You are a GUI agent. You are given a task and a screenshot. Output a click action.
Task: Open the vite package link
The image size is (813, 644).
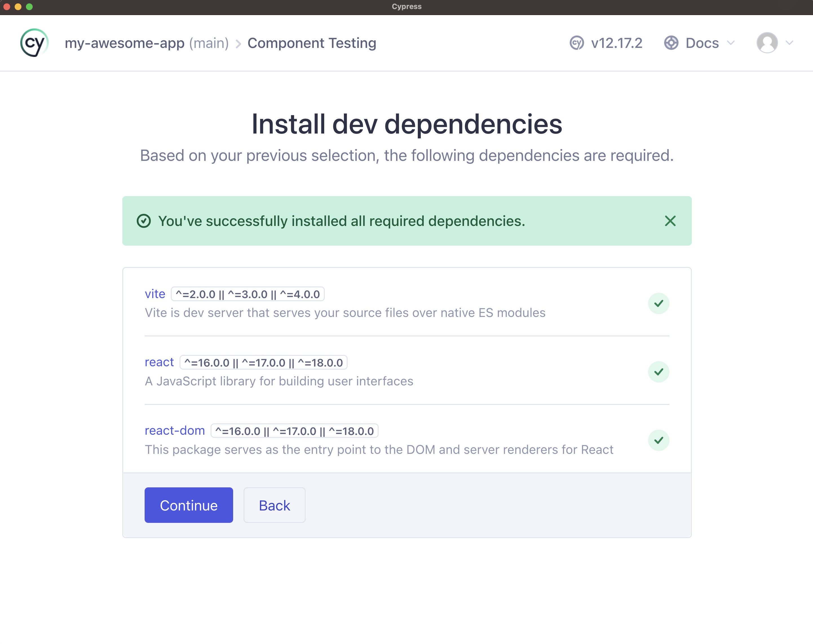click(x=155, y=294)
